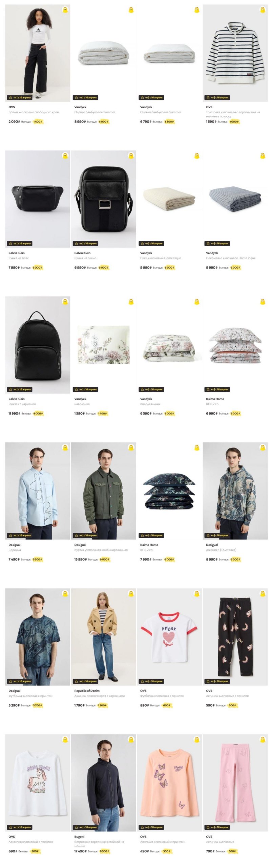
Task: Click yellow mascot icon on striped OVS sweatshirt
Action: click(x=263, y=10)
